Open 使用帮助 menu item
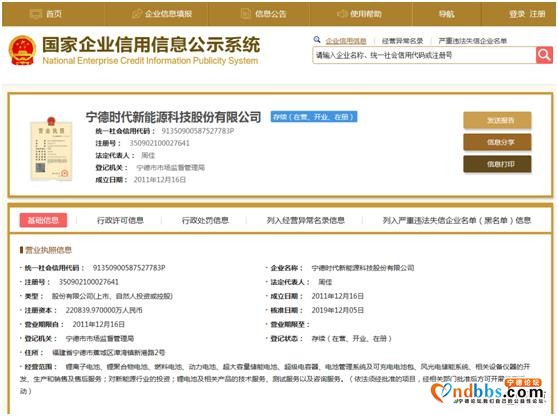This screenshot has height=416, width=558. (x=366, y=14)
